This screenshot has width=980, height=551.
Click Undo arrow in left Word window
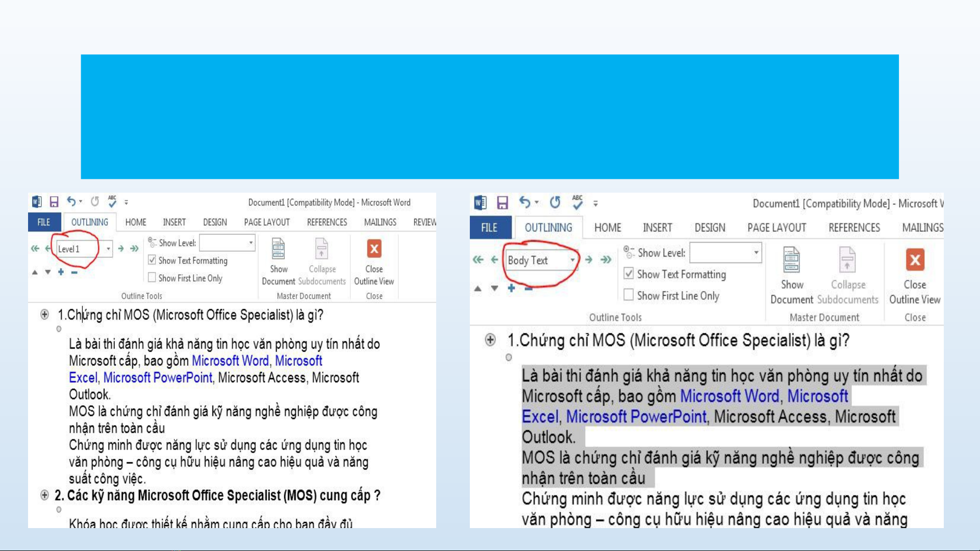click(x=71, y=202)
